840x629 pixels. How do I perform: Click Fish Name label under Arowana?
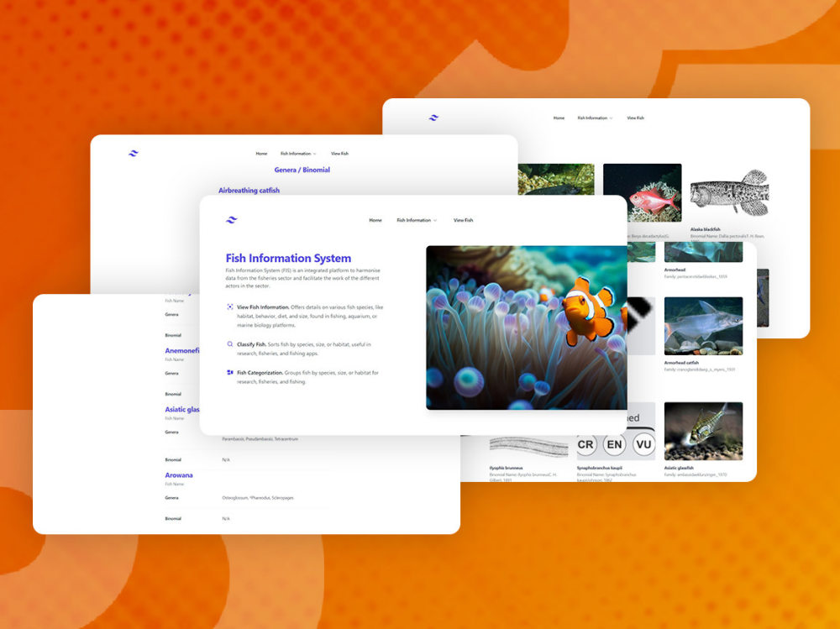pyautogui.click(x=174, y=484)
